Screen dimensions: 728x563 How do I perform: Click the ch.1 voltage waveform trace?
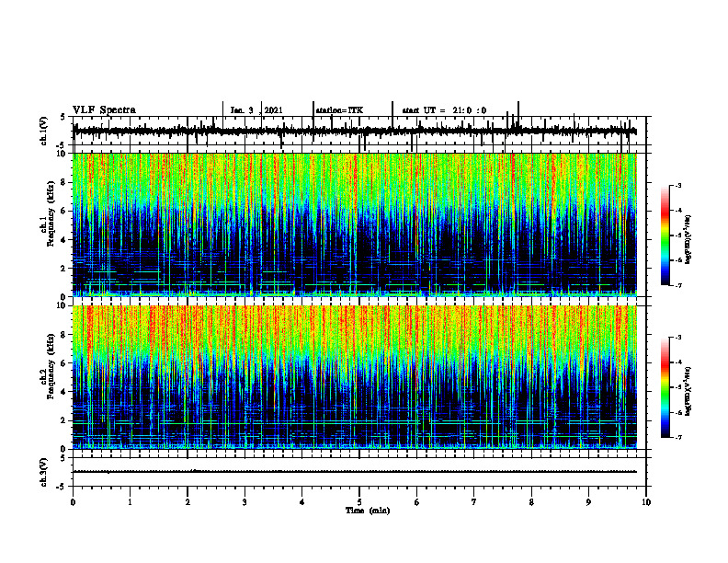point(355,131)
